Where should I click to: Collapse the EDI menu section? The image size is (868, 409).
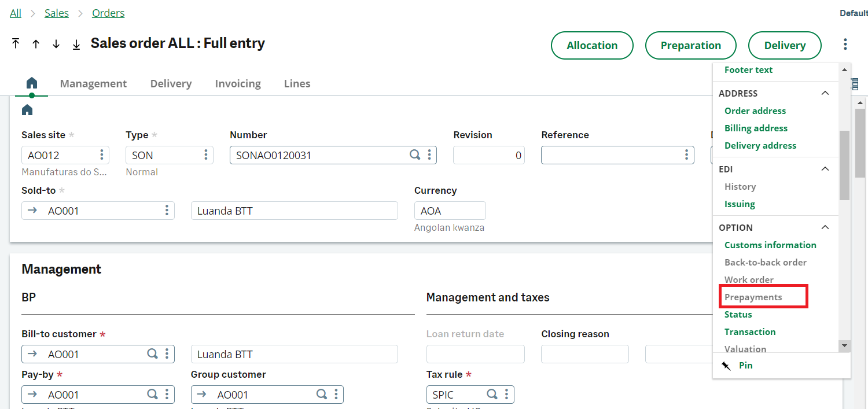pos(826,169)
